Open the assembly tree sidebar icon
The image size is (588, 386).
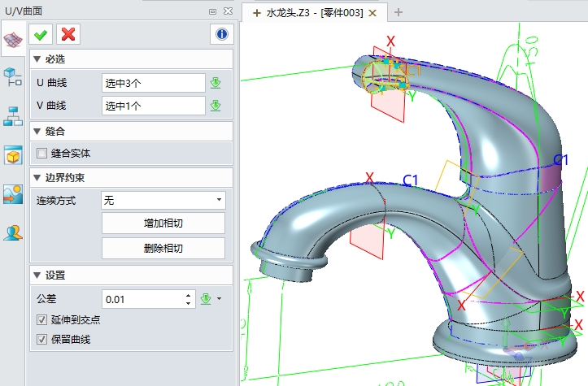click(13, 77)
